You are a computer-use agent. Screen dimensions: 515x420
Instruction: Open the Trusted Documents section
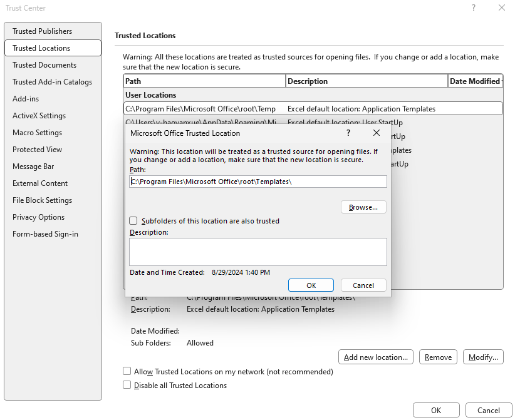coord(53,65)
